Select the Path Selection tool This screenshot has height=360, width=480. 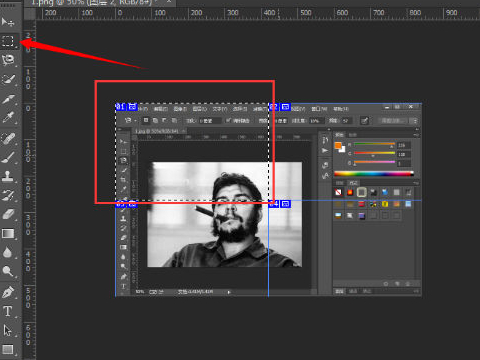click(x=8, y=330)
